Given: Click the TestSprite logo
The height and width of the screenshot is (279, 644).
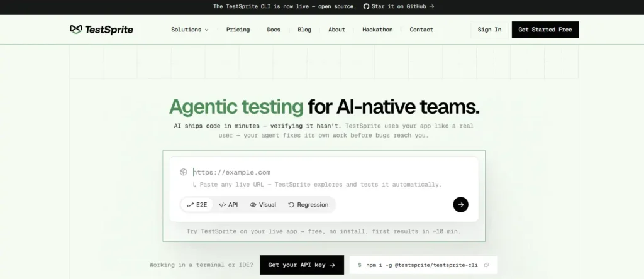Looking at the screenshot, I should [101, 30].
